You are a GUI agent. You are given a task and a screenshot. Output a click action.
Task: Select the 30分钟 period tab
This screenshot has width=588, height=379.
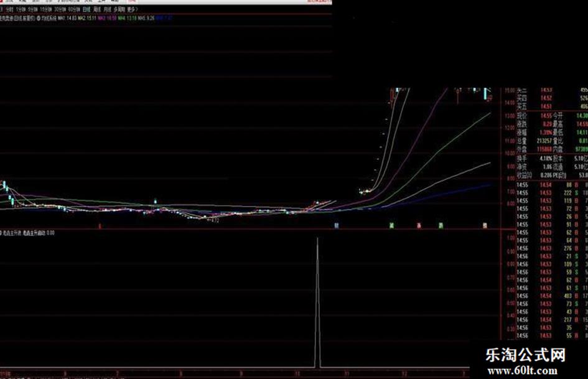click(x=60, y=9)
